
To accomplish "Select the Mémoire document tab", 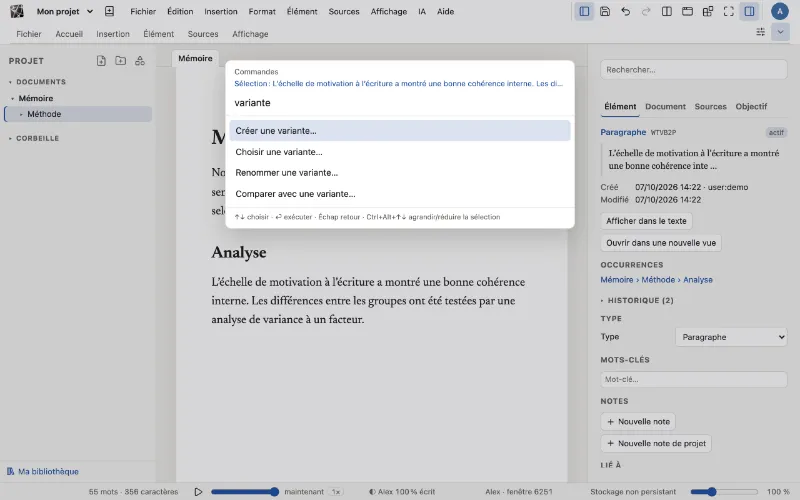I will [x=195, y=58].
